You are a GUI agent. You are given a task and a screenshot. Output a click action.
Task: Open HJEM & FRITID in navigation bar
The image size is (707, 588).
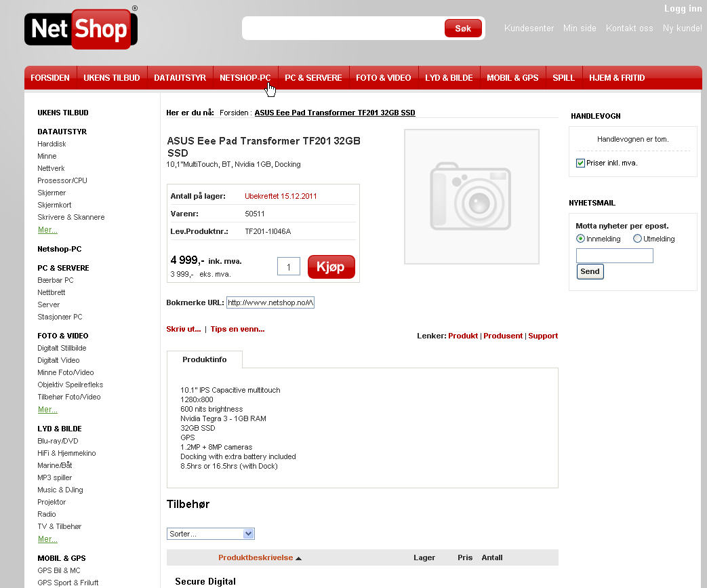[x=617, y=77]
